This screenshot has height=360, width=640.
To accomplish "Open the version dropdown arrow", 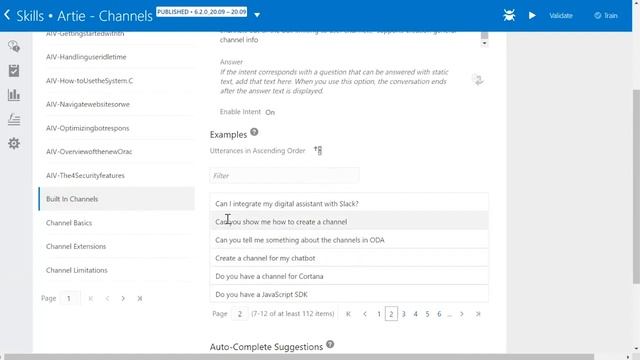I will tap(257, 15).
